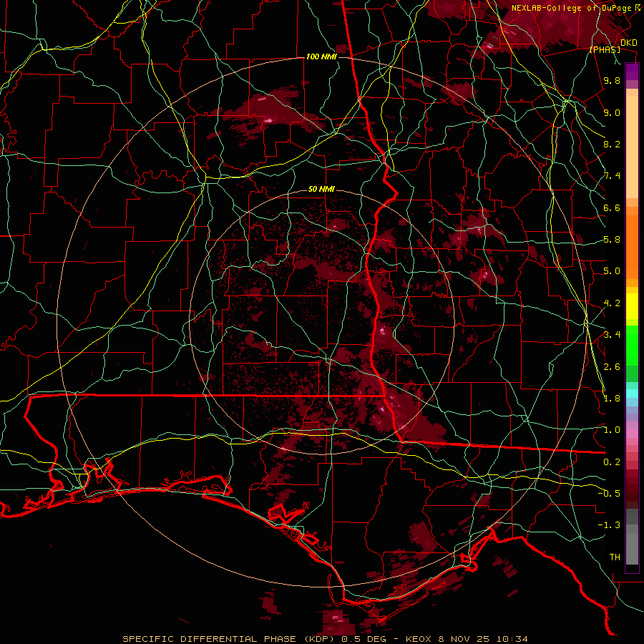The height and width of the screenshot is (644, 644).
Task: Click the 9.8 value on the scale
Action: coord(612,80)
